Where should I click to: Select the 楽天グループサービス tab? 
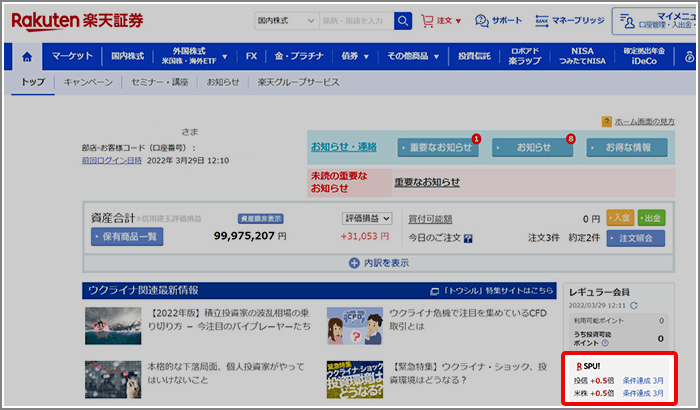point(298,82)
